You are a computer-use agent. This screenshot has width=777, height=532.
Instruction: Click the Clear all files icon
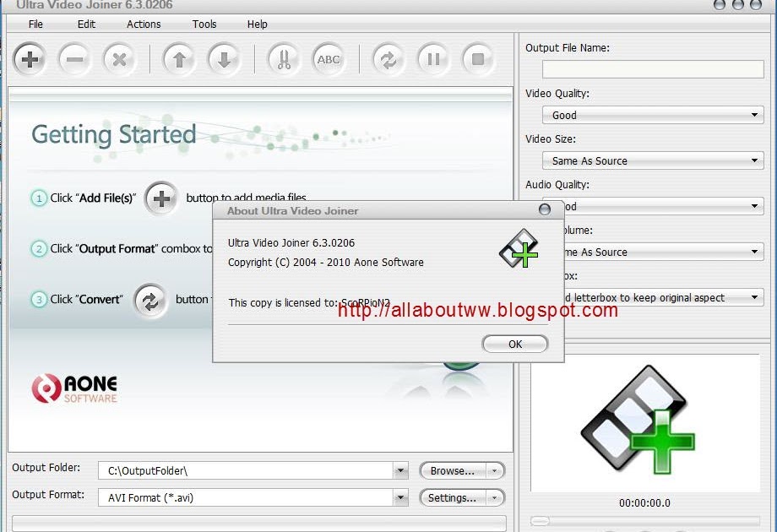(x=120, y=59)
